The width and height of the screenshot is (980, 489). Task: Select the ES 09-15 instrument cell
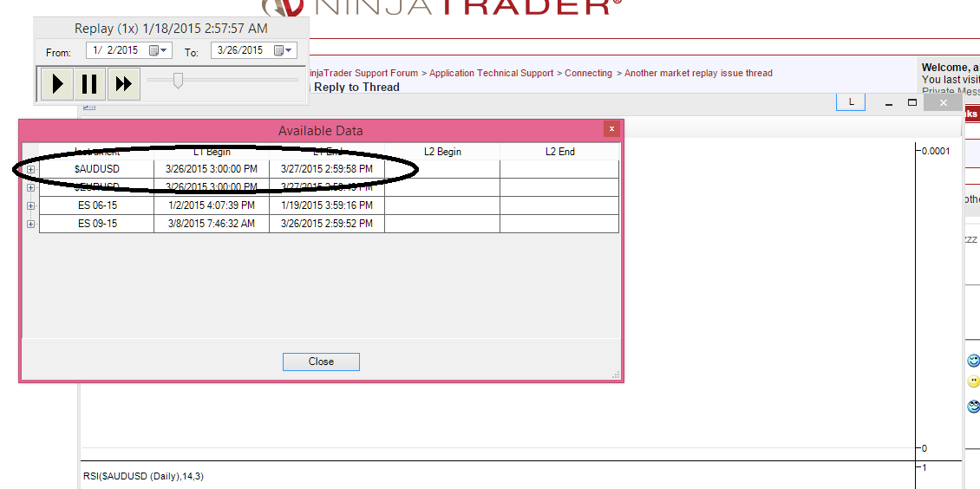pyautogui.click(x=97, y=224)
